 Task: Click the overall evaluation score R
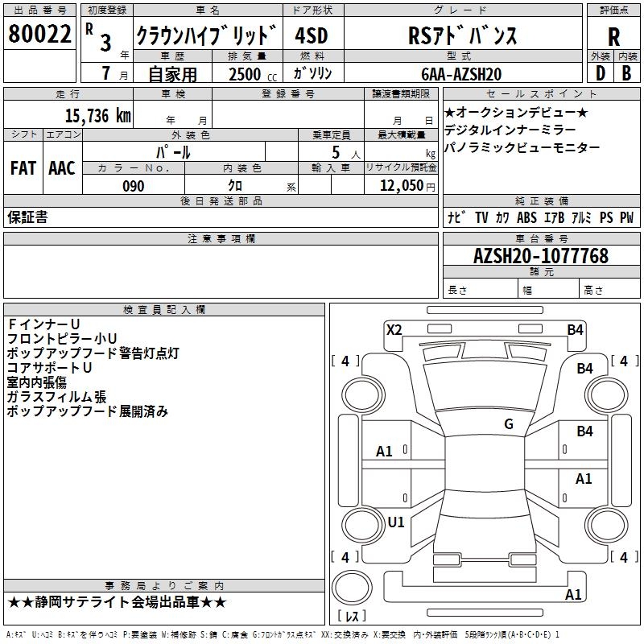click(x=613, y=37)
